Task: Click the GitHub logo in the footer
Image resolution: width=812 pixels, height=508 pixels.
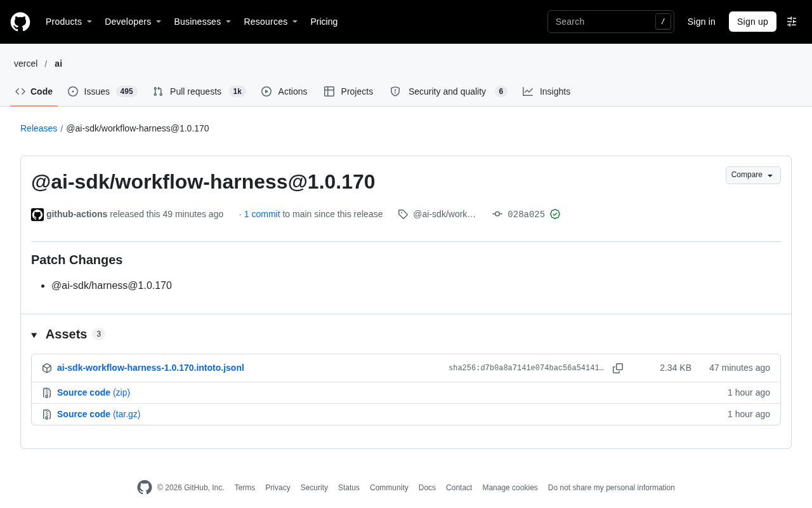Action: point(145,487)
